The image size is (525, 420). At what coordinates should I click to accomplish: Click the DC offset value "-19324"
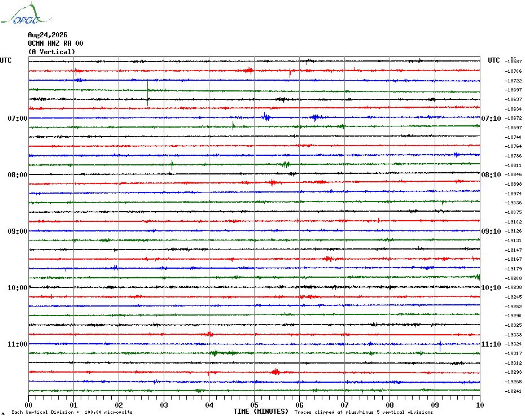[x=513, y=344]
